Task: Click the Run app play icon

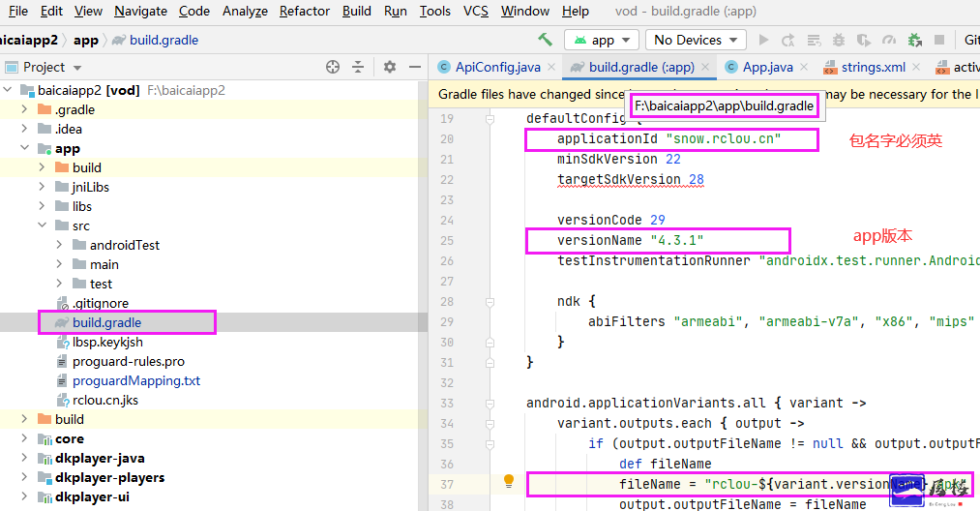Action: click(763, 40)
